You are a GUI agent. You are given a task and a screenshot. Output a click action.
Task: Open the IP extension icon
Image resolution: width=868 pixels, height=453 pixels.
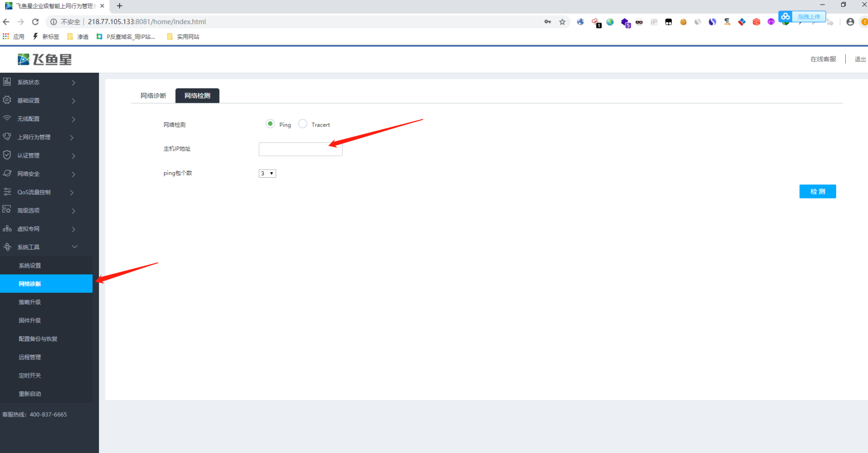(654, 22)
